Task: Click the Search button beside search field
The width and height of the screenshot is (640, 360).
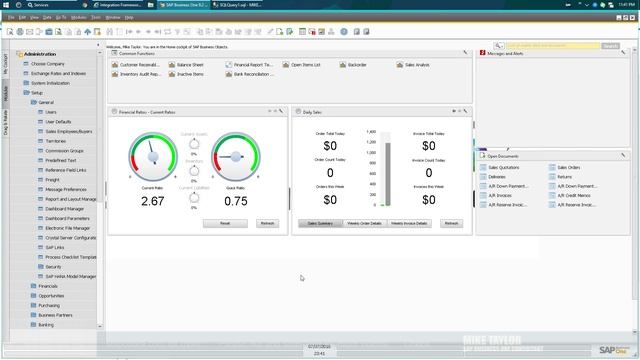Action: pos(611,46)
